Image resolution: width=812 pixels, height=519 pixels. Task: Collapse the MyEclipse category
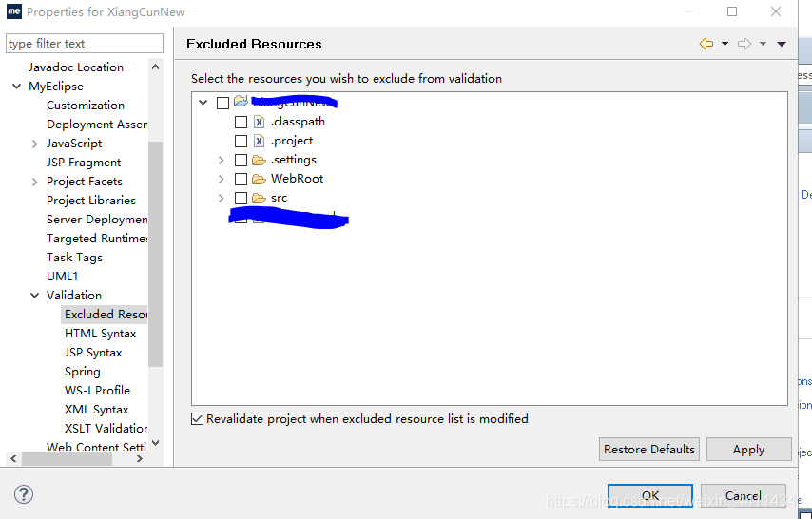click(16, 86)
